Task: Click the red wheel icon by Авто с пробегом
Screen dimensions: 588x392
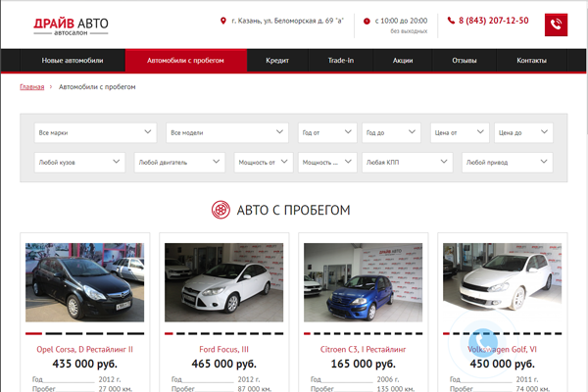Action: (x=220, y=210)
